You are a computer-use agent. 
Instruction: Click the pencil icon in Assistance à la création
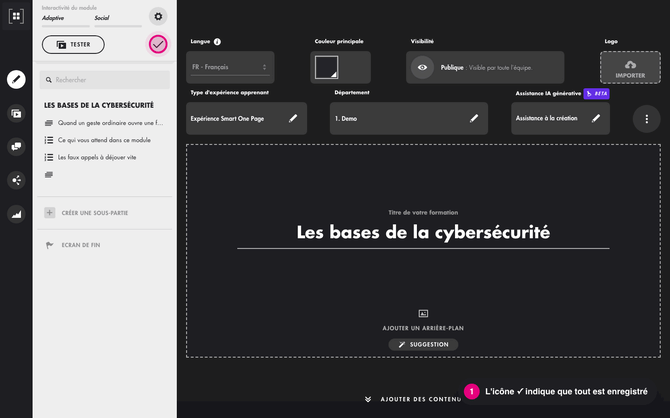(596, 118)
